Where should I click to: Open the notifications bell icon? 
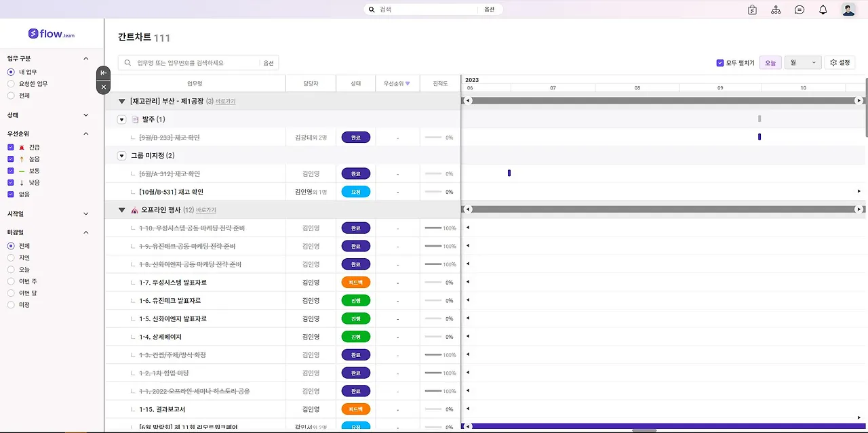point(823,9)
